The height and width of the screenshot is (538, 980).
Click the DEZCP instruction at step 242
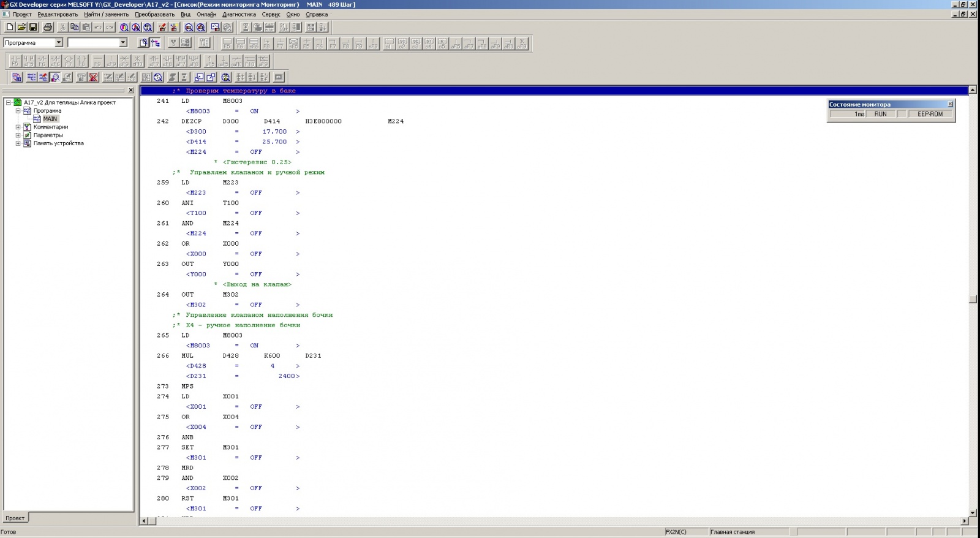[192, 121]
